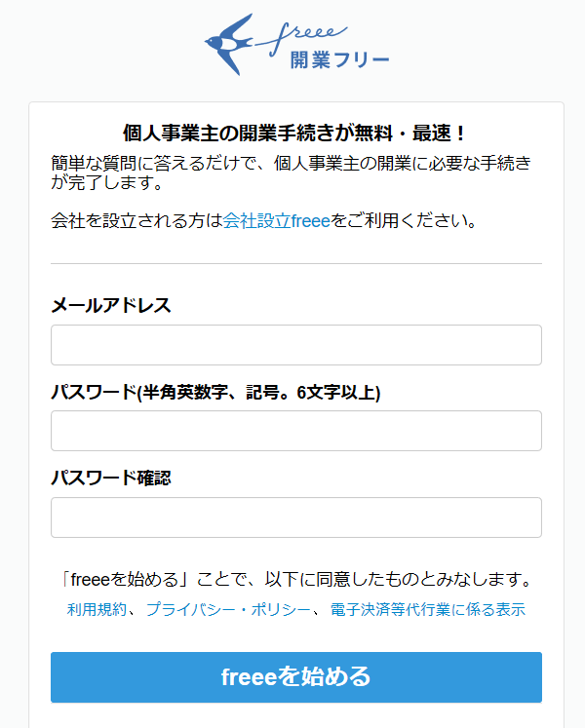Open the 会社設立freee link
585x728 pixels.
(277, 220)
